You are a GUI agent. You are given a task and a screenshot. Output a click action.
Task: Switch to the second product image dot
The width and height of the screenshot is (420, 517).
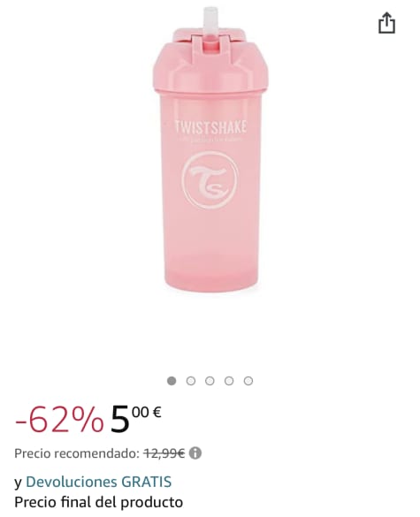[191, 381]
